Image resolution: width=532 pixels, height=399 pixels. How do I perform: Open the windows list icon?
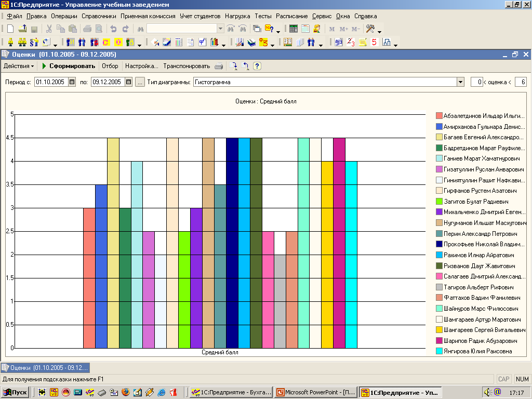tap(257, 29)
